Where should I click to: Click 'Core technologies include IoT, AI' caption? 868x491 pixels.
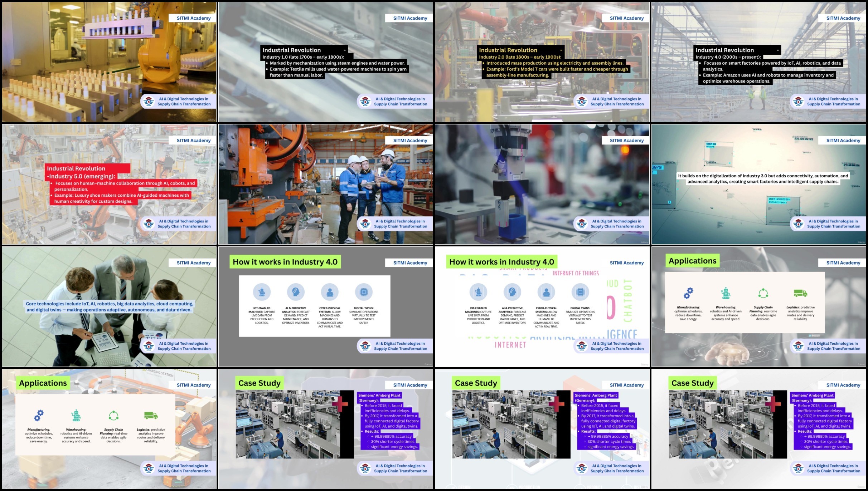(109, 307)
